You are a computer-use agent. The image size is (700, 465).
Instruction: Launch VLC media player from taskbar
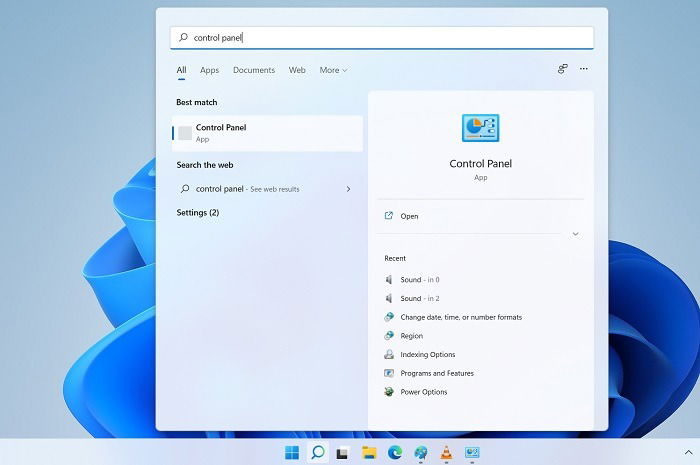click(446, 453)
